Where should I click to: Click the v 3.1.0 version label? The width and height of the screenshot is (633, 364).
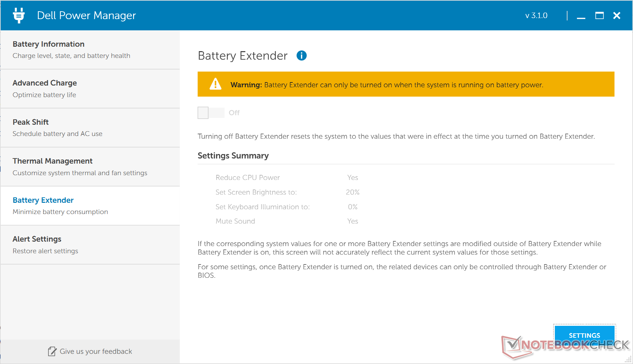(536, 16)
